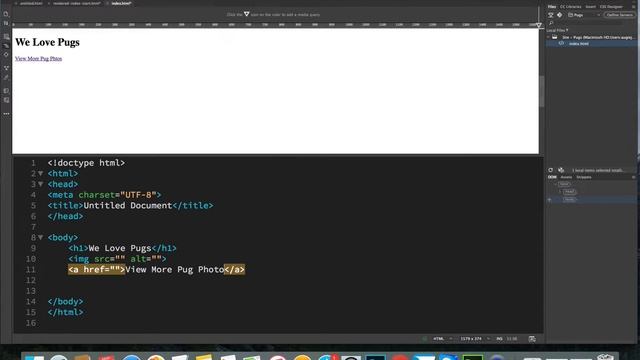Viewport: 640px width, 360px height.
Task: Collapse the head tag on line 3
Action: pyautogui.click(x=40, y=184)
